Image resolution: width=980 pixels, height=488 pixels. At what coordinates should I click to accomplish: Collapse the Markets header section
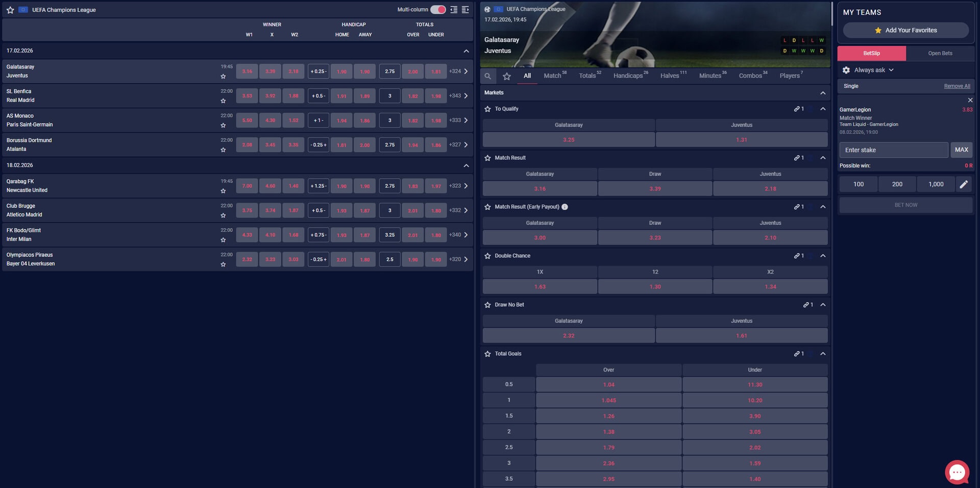(823, 93)
